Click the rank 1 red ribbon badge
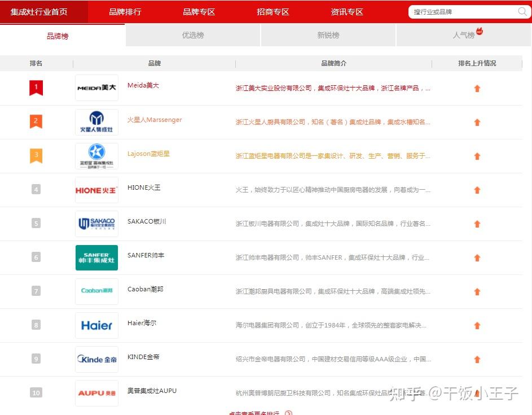 pyautogui.click(x=36, y=88)
